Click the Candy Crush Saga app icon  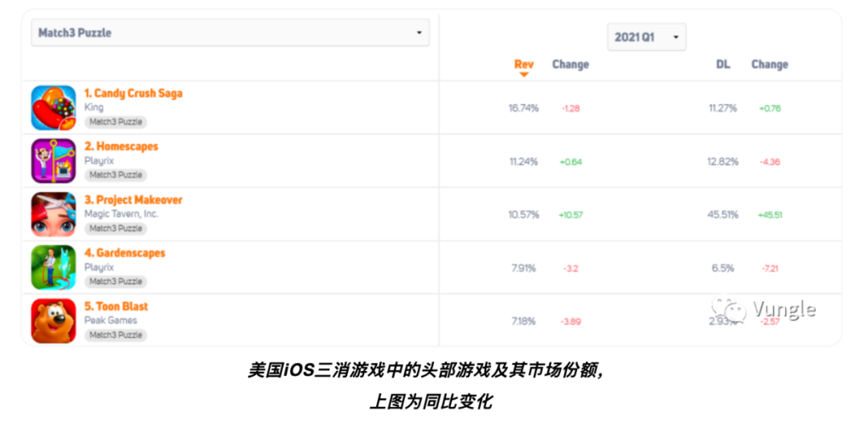click(53, 108)
